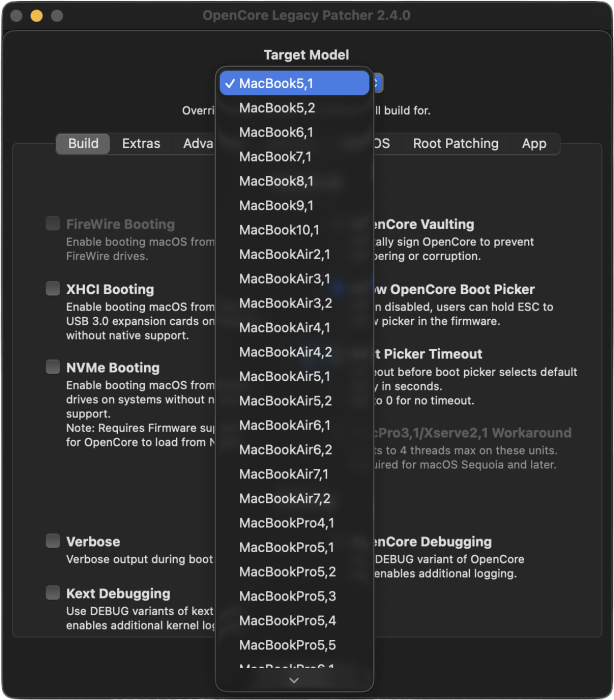Enable NVMe Booting checkbox
The width and height of the screenshot is (614, 700).
(53, 367)
